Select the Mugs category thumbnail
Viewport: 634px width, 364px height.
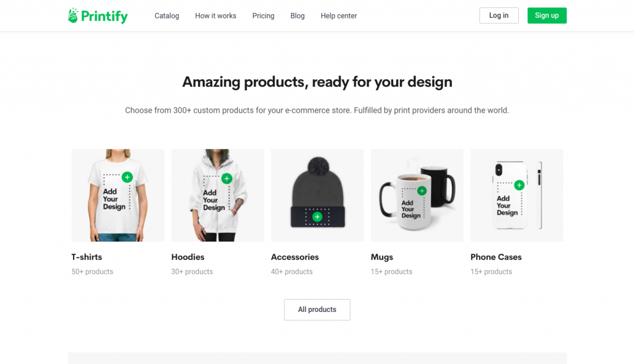(x=417, y=196)
